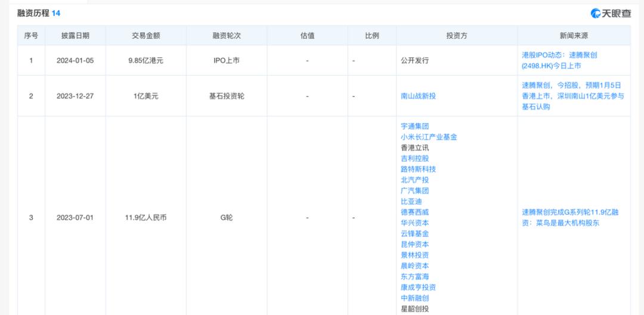
Task: Open the 路特斯科技 investor link
Action: tap(418, 169)
